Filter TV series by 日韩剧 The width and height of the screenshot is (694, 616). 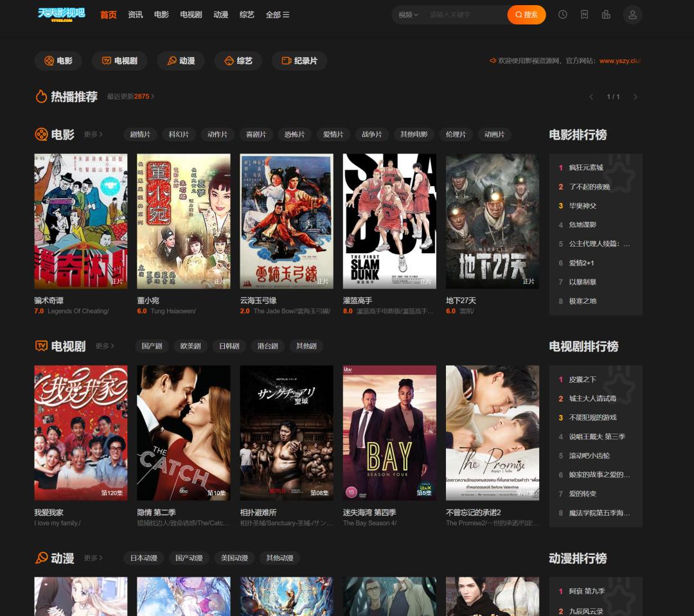coord(229,346)
